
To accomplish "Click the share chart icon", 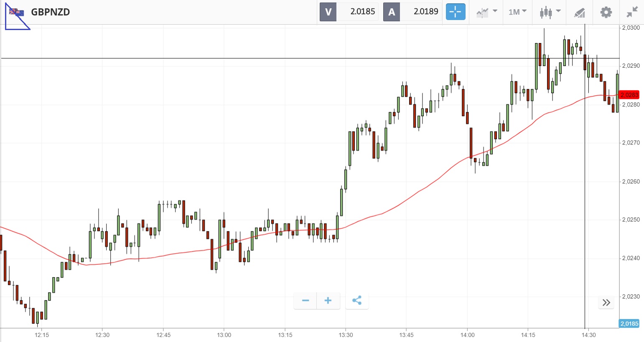I will point(356,301).
